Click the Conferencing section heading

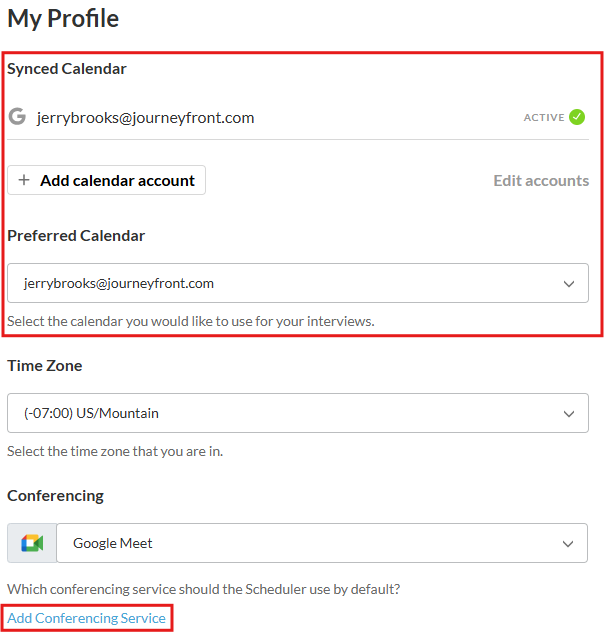pos(55,496)
